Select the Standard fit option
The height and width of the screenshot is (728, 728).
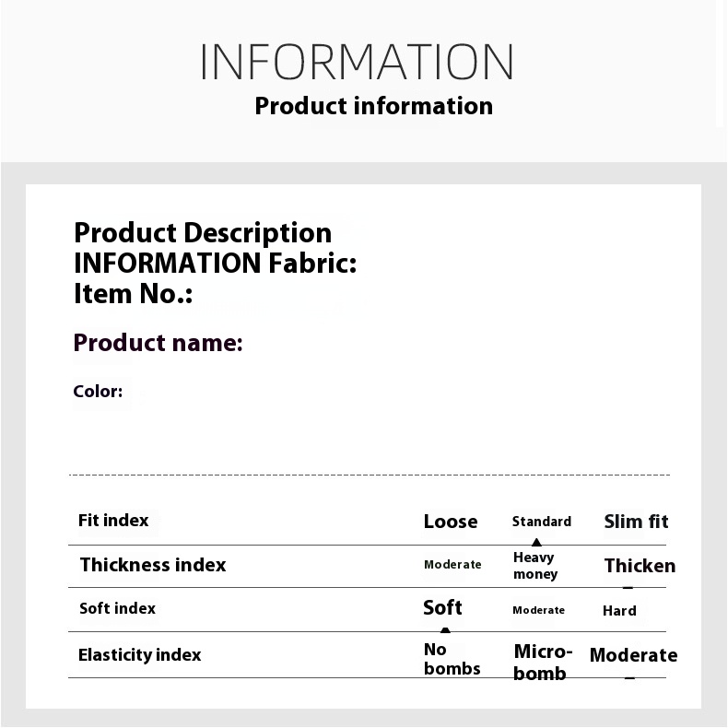541,522
